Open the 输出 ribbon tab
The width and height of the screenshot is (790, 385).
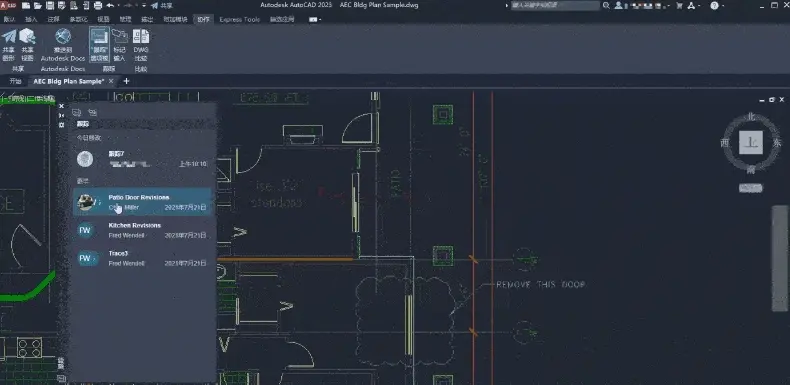click(147, 19)
